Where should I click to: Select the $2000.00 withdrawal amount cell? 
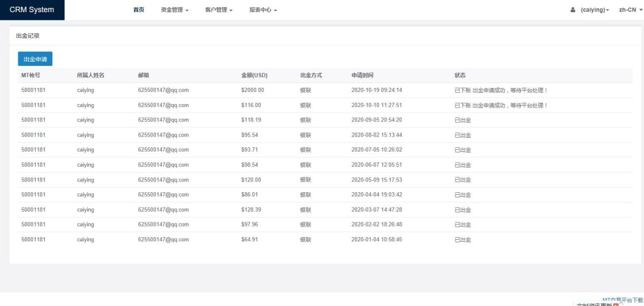tap(253, 90)
